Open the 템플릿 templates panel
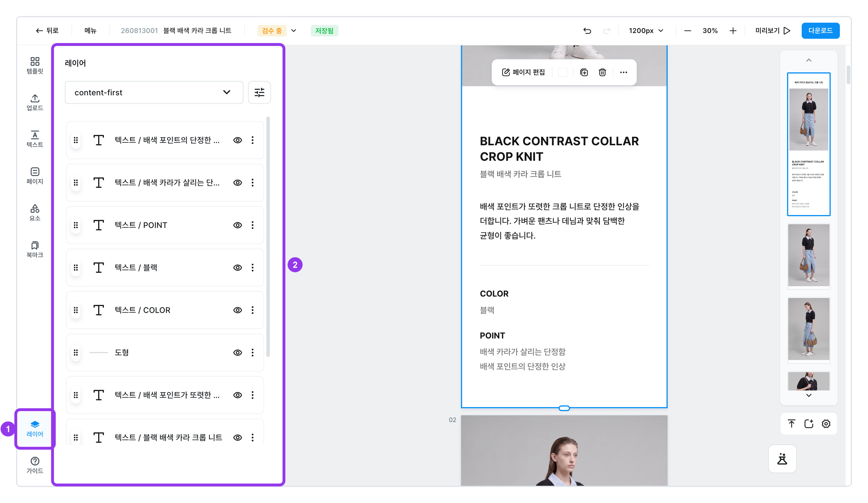 pos(35,65)
